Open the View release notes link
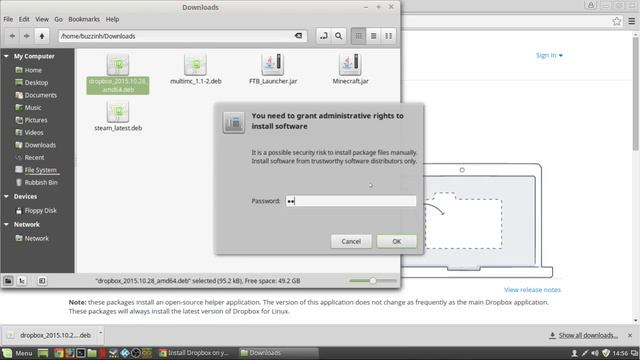This screenshot has width=640, height=360. tap(532, 290)
